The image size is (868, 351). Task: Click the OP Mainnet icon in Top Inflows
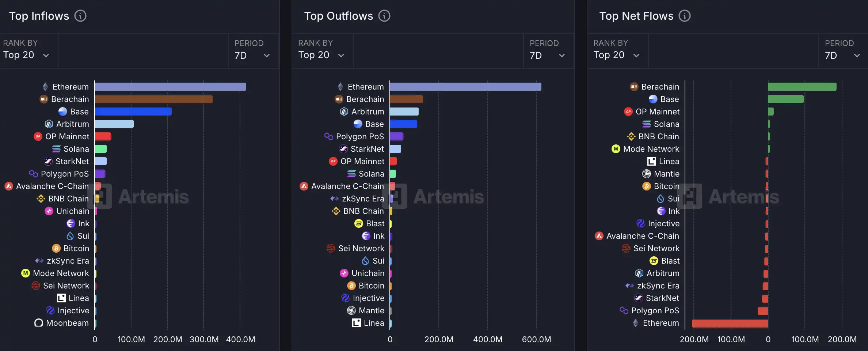coord(38,136)
